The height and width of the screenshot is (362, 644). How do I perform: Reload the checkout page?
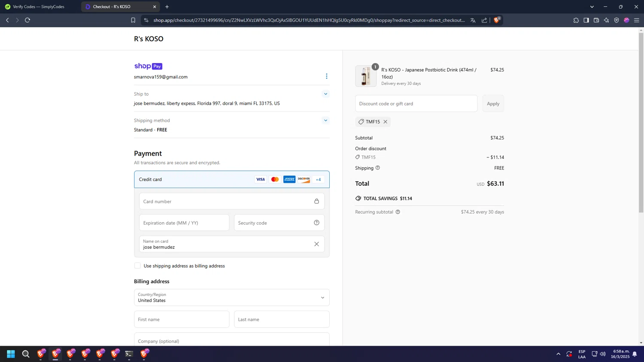click(27, 20)
